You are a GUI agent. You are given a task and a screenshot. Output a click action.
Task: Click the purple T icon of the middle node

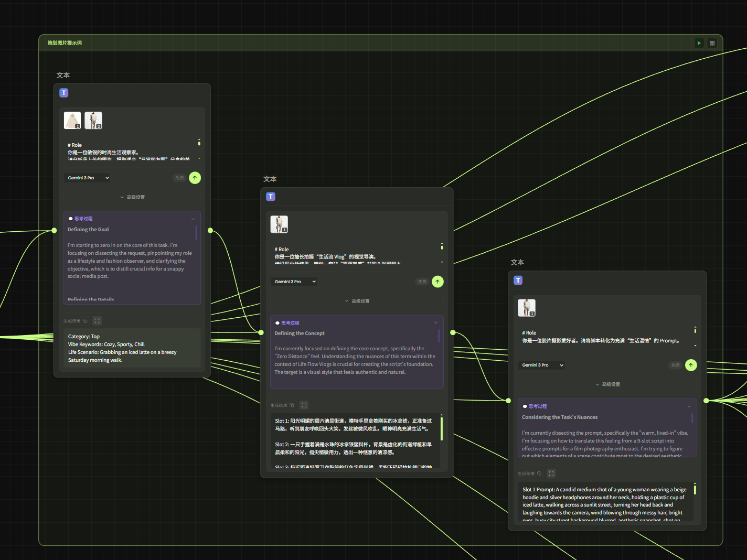click(x=271, y=197)
